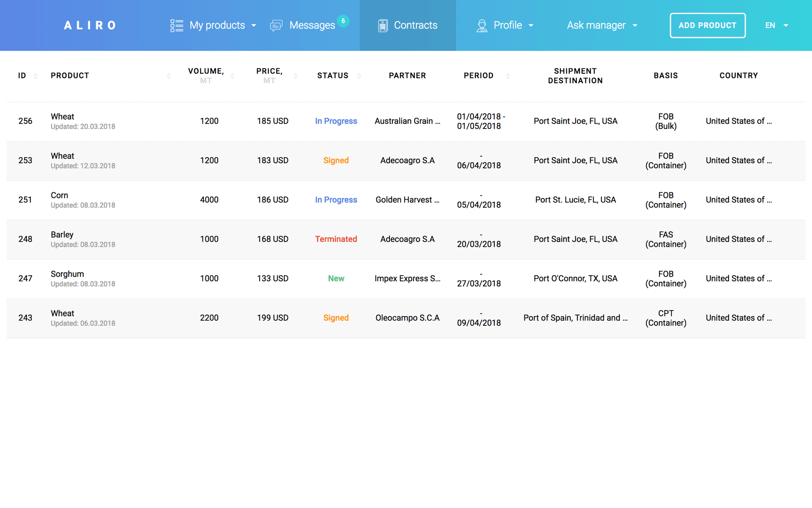Expand the Profile dropdown arrow
Screen dimensions: 812x508
tap(531, 25)
